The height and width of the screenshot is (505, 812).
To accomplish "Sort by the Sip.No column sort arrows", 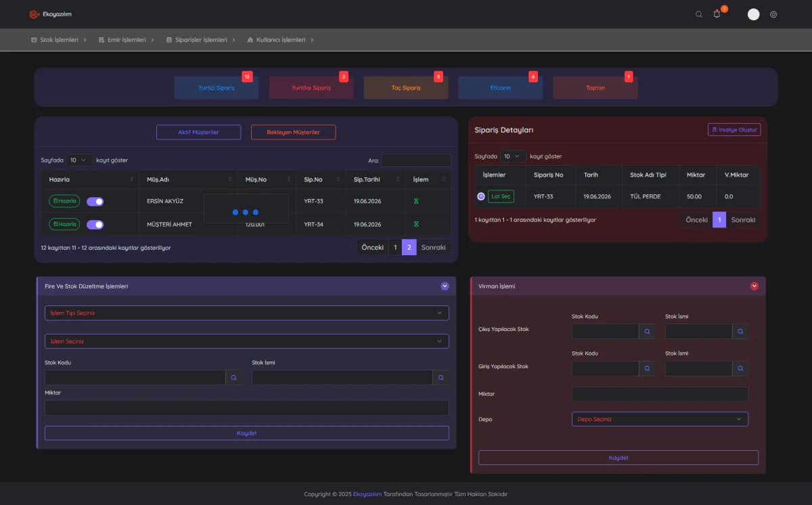I will [338, 179].
